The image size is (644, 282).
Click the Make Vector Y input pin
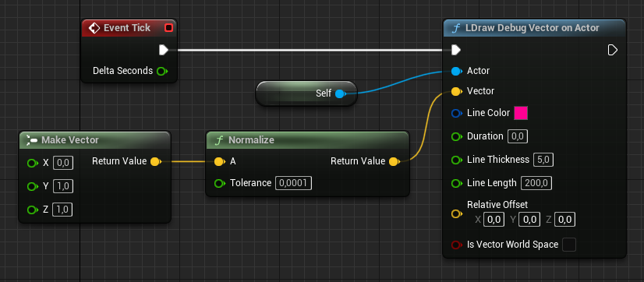click(x=32, y=187)
